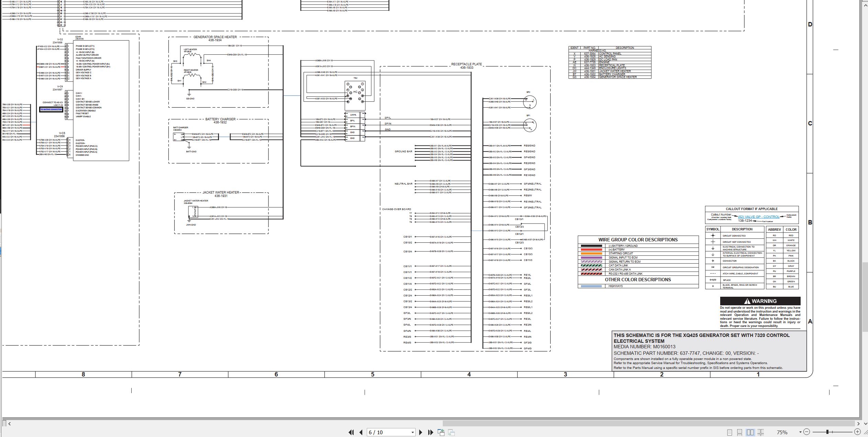Click the SPLICE symbol description row

click(735, 280)
